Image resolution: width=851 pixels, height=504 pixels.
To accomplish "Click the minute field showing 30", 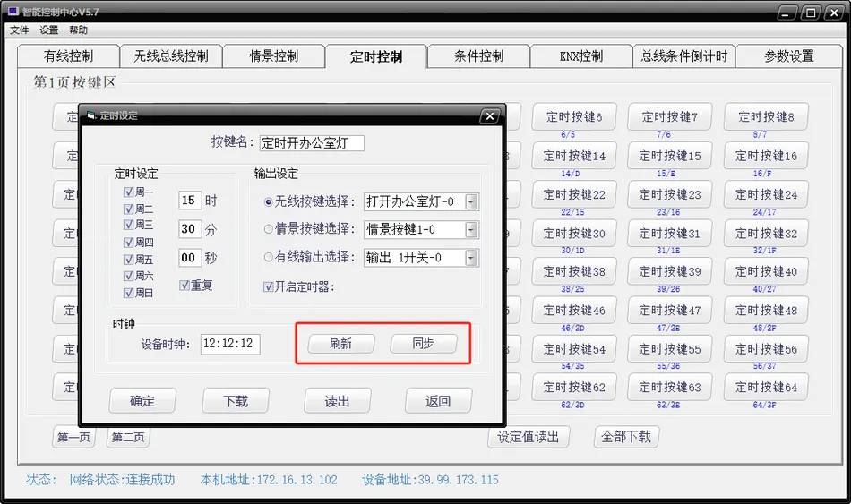I will click(x=190, y=229).
